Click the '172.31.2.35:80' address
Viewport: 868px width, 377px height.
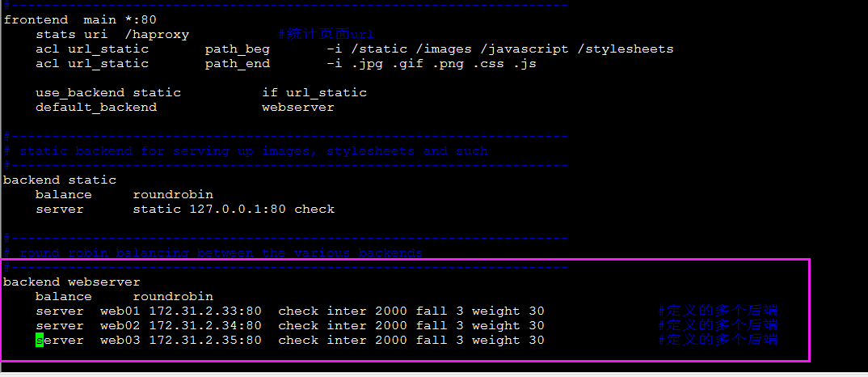(205, 340)
